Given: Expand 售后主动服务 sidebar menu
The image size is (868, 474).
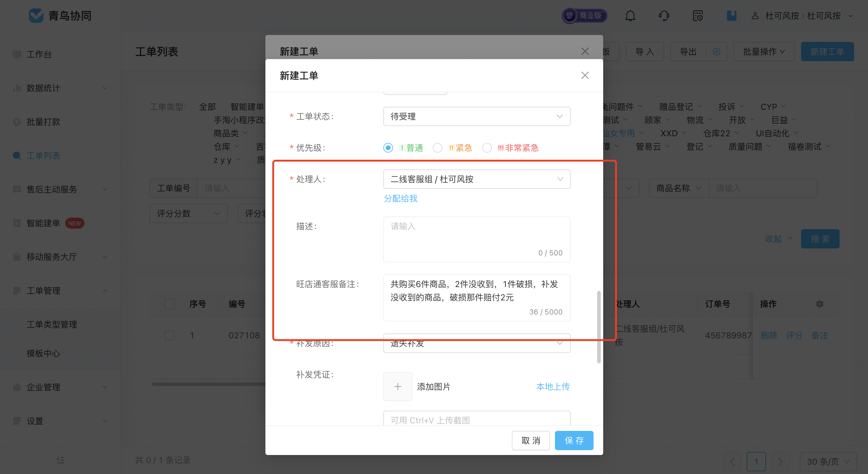Looking at the screenshot, I should 60,189.
